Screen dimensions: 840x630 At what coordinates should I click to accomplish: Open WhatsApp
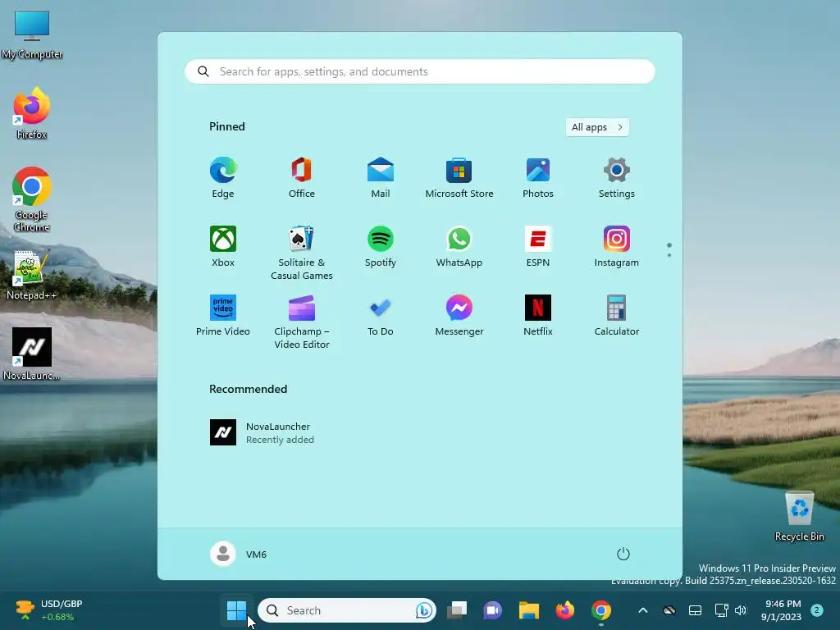point(459,247)
